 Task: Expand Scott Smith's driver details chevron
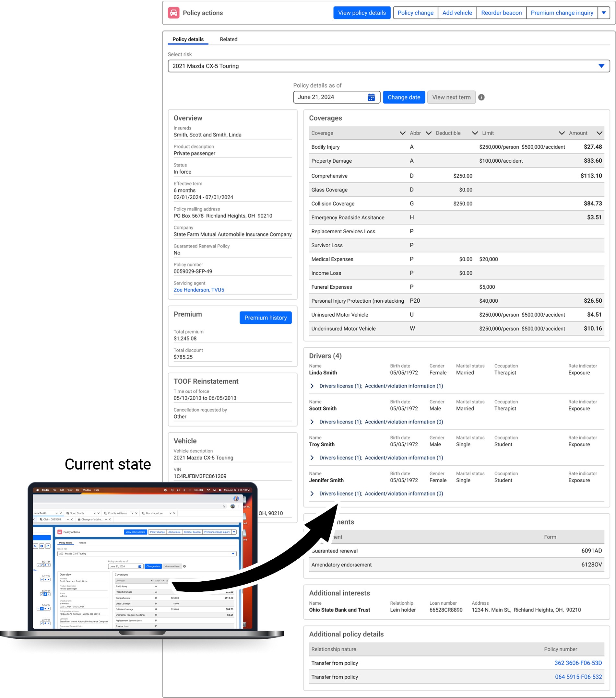312,422
